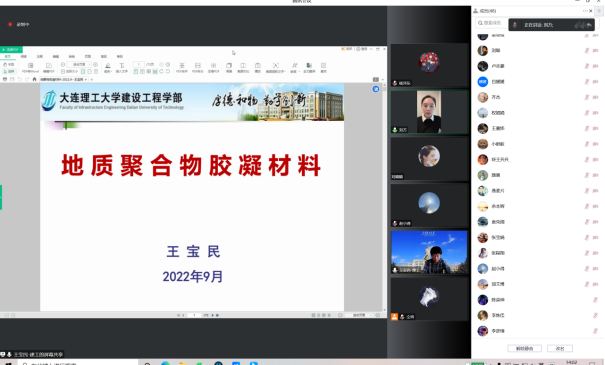Click zoom in icon in PDF toolbar
The width and height of the screenshot is (605, 365).
coord(95,64)
